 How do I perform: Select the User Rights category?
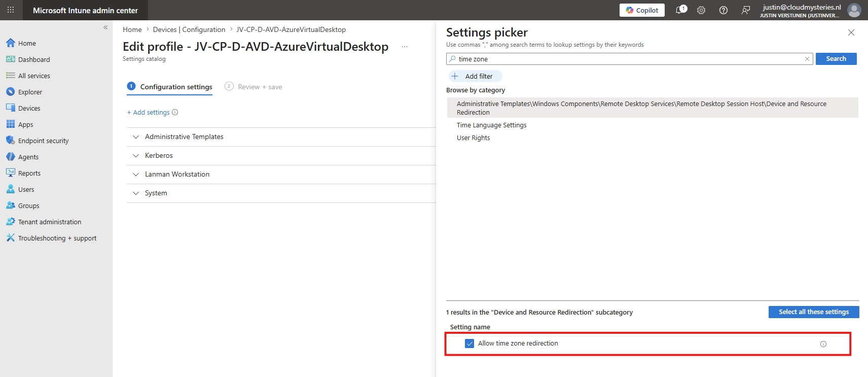pos(473,138)
